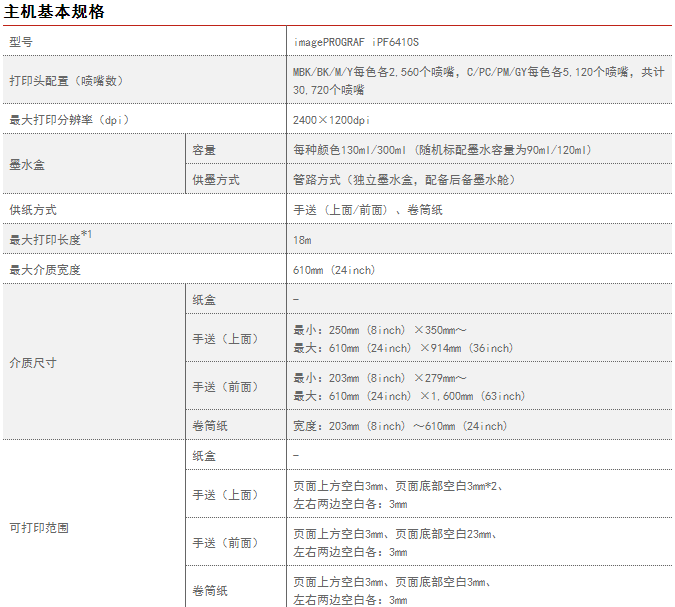Click the margin text 页面底部空白3mm*2
This screenshot has height=607, width=675.
click(x=446, y=486)
